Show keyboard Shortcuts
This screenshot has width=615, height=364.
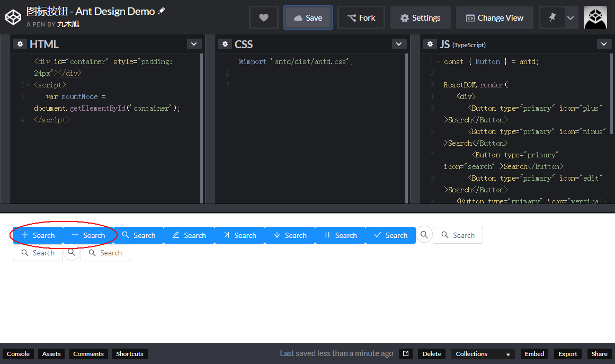(x=130, y=354)
